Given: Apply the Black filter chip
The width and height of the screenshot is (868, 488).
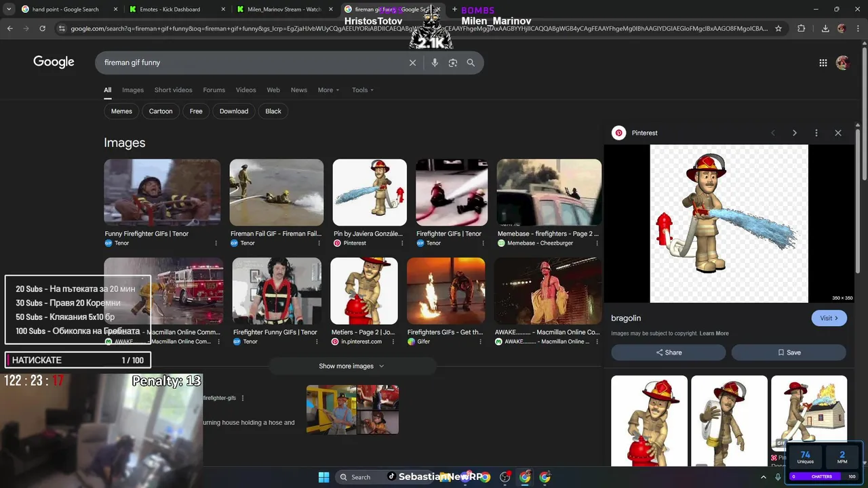Looking at the screenshot, I should (273, 111).
